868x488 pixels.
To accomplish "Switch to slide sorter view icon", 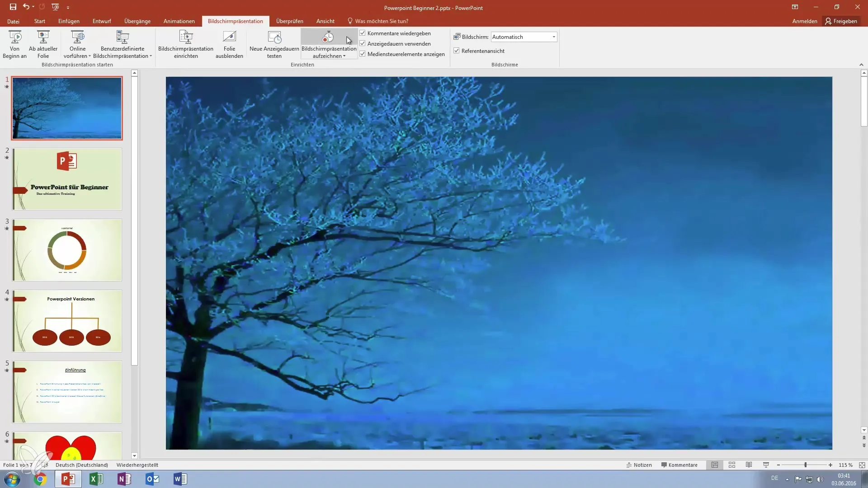I will [x=732, y=465].
